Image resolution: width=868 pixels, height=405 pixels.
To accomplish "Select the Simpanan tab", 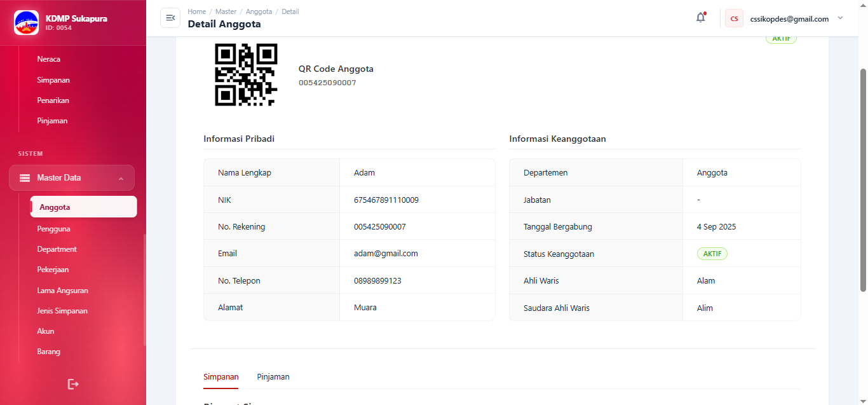I will [220, 377].
